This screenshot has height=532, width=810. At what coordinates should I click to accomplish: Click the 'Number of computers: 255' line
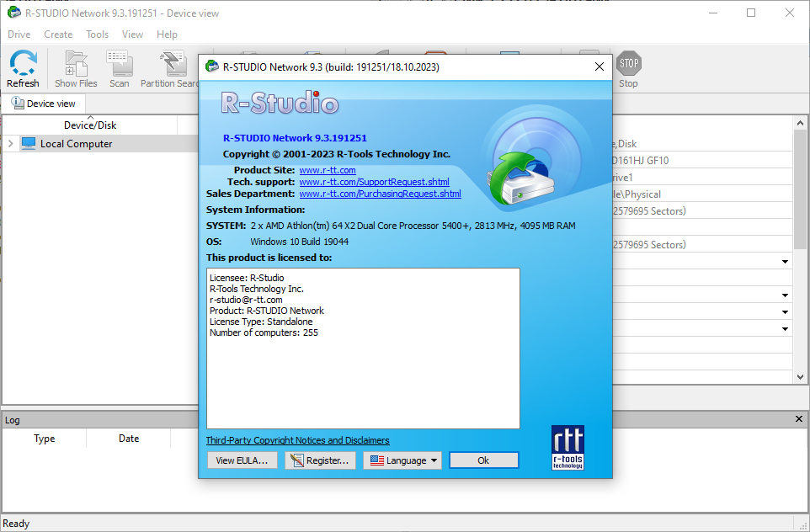[264, 332]
